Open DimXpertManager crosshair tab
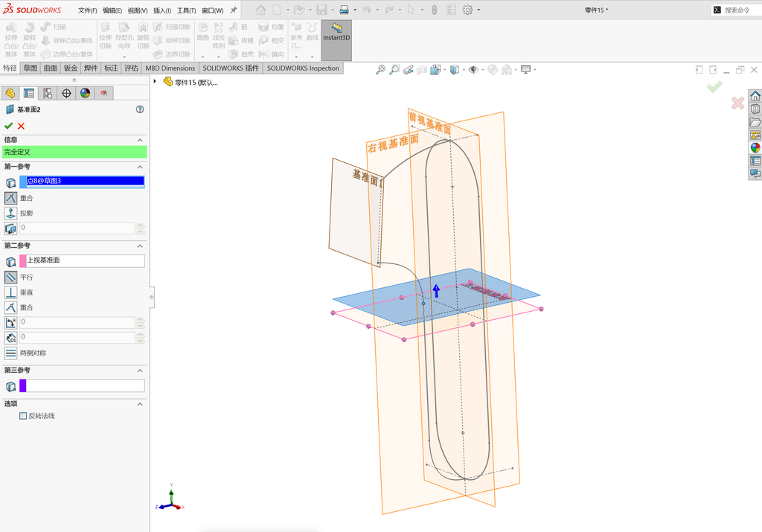This screenshot has height=532, width=762. [x=66, y=93]
